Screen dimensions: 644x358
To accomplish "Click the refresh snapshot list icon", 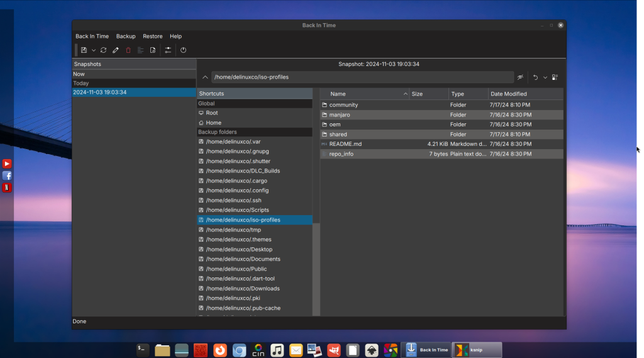I will pyautogui.click(x=104, y=50).
